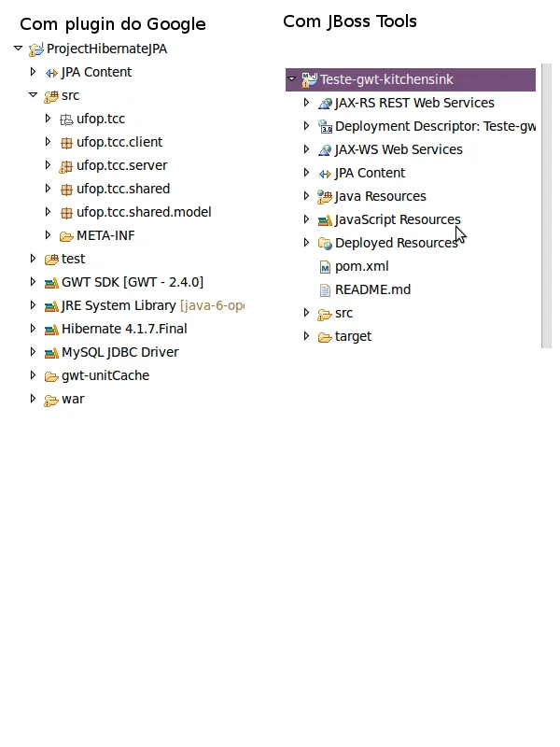Click the ProjectHibernateJPA project icon
Image resolution: width=560 pixels, height=747 pixels.
(36, 49)
